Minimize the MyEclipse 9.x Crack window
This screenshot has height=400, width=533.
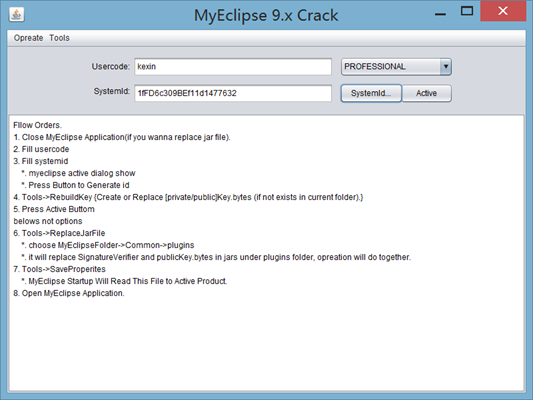(440, 14)
